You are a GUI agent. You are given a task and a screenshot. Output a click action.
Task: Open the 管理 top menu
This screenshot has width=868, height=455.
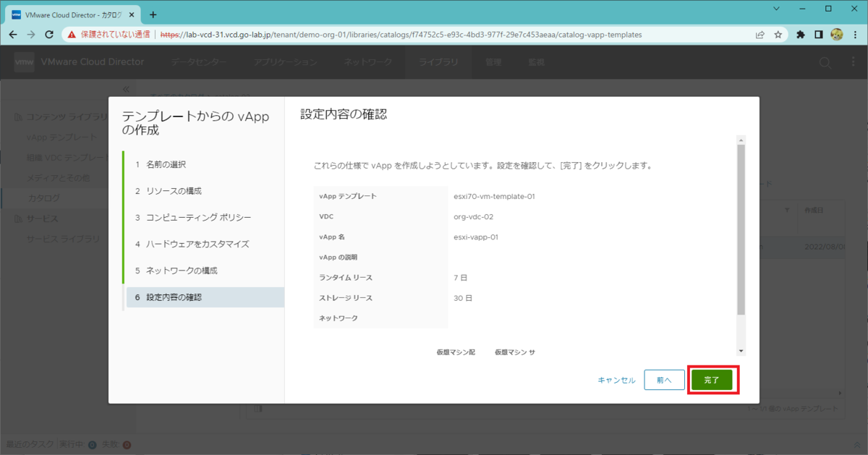point(493,62)
